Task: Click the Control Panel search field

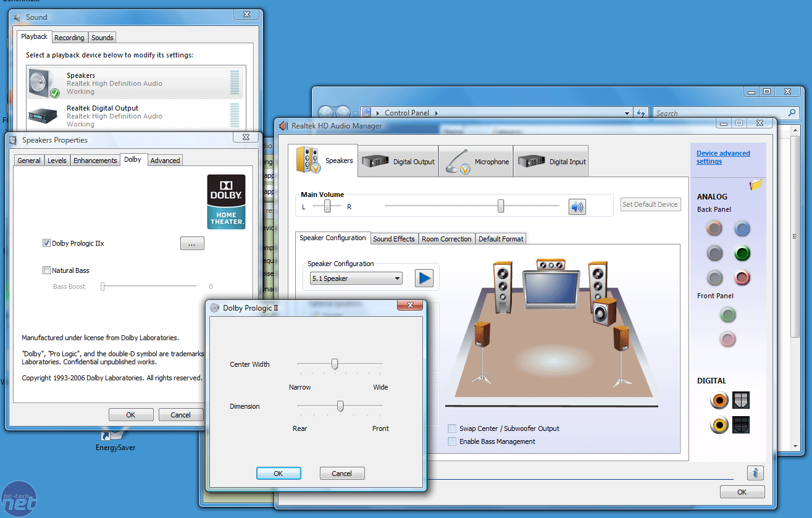Action: [726, 113]
